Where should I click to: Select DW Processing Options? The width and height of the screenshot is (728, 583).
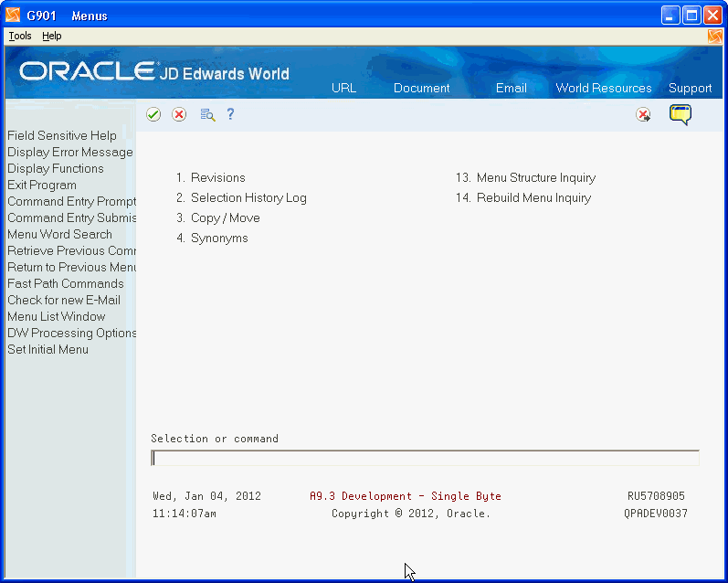coord(71,333)
